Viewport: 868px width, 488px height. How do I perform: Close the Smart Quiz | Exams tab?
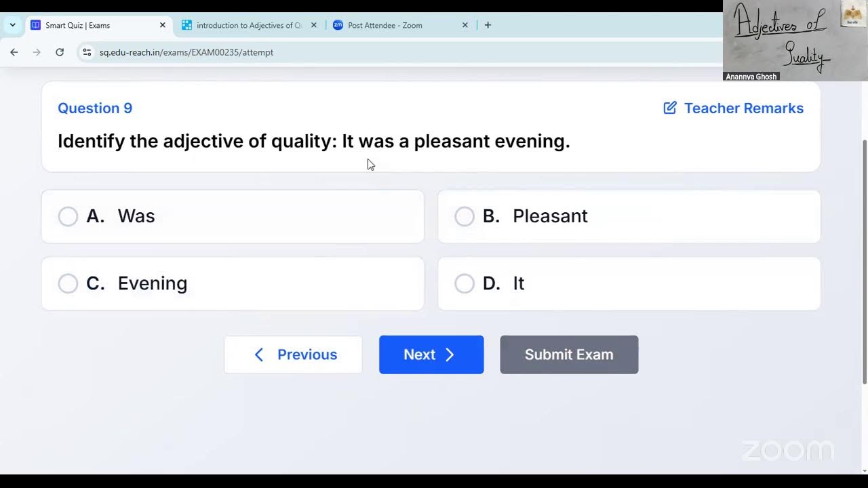[x=163, y=25]
